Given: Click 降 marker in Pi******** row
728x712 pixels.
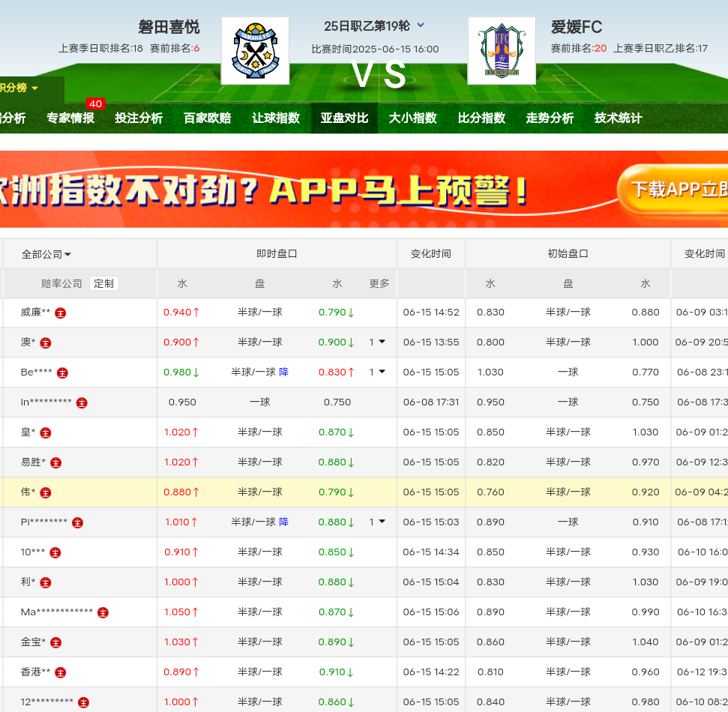Looking at the screenshot, I should pyautogui.click(x=283, y=522).
